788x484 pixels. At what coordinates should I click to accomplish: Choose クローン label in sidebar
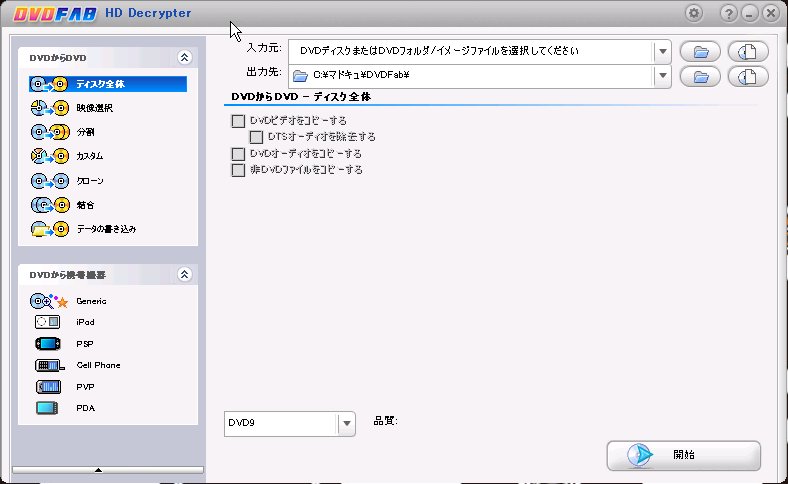tap(90, 180)
